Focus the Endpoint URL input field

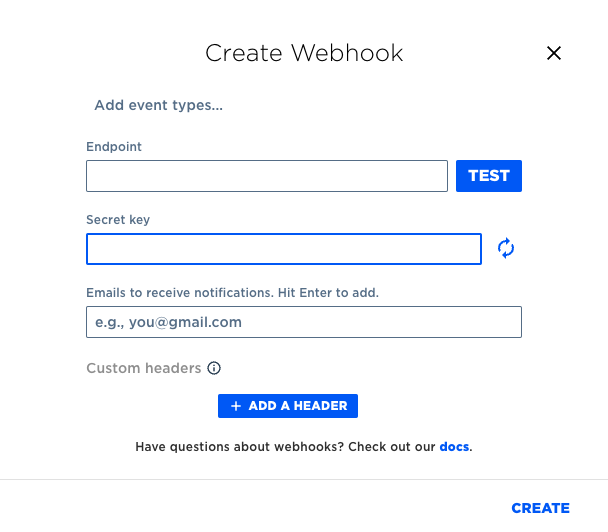tap(267, 176)
